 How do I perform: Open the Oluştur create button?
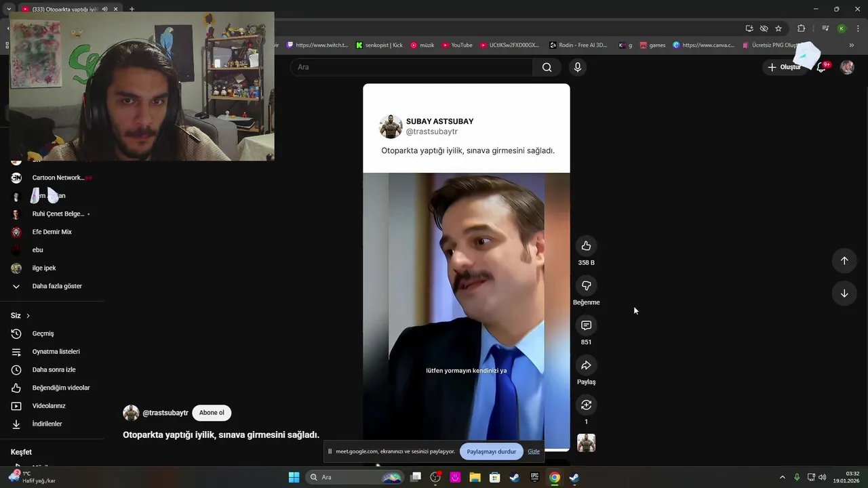(784, 67)
